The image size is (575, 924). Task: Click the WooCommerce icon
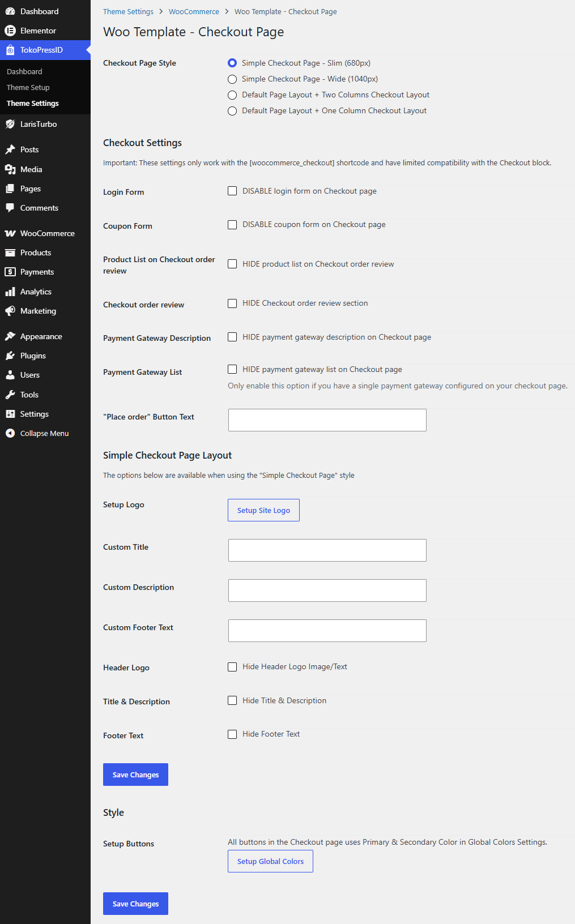point(10,233)
